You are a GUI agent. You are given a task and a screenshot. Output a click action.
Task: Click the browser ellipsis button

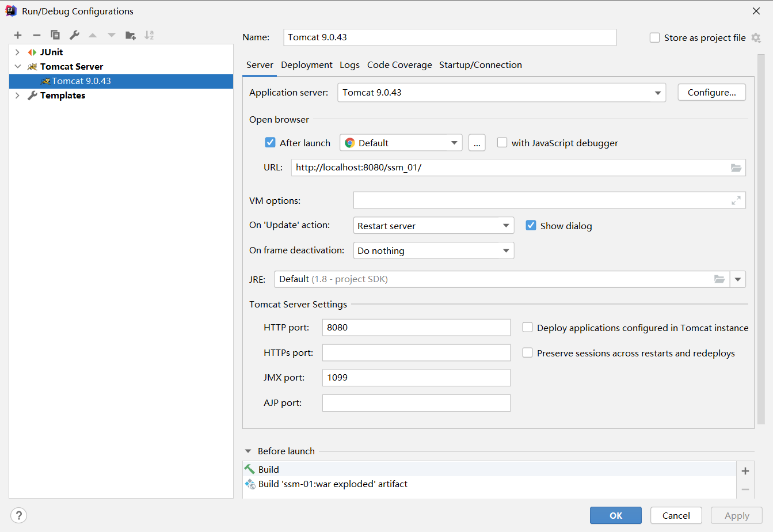pyautogui.click(x=477, y=143)
